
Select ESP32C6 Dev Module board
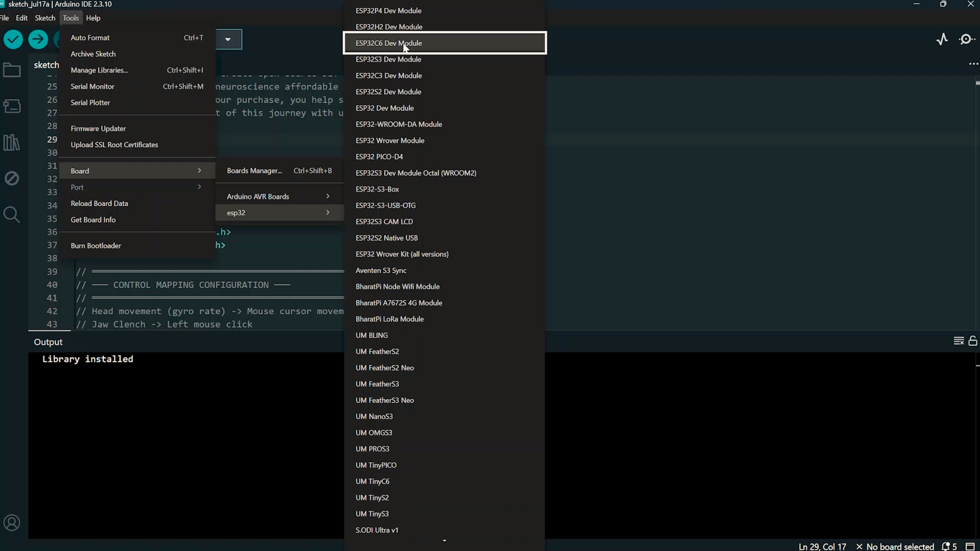pos(445,43)
